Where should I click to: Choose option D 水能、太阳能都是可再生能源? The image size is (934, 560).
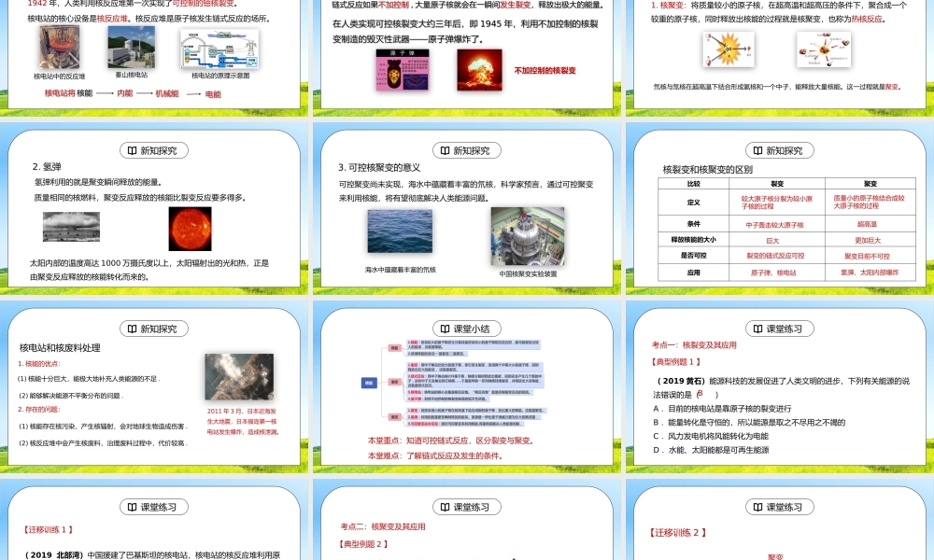click(711, 450)
